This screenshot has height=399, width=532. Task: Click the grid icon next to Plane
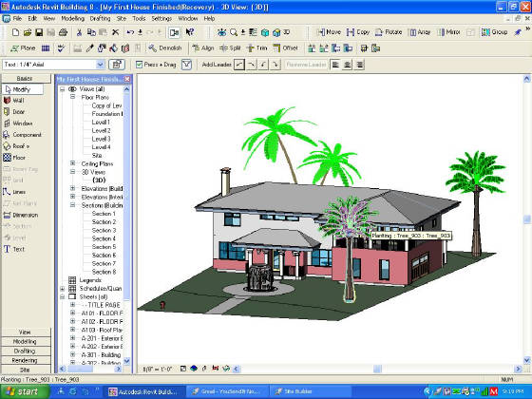click(x=46, y=48)
